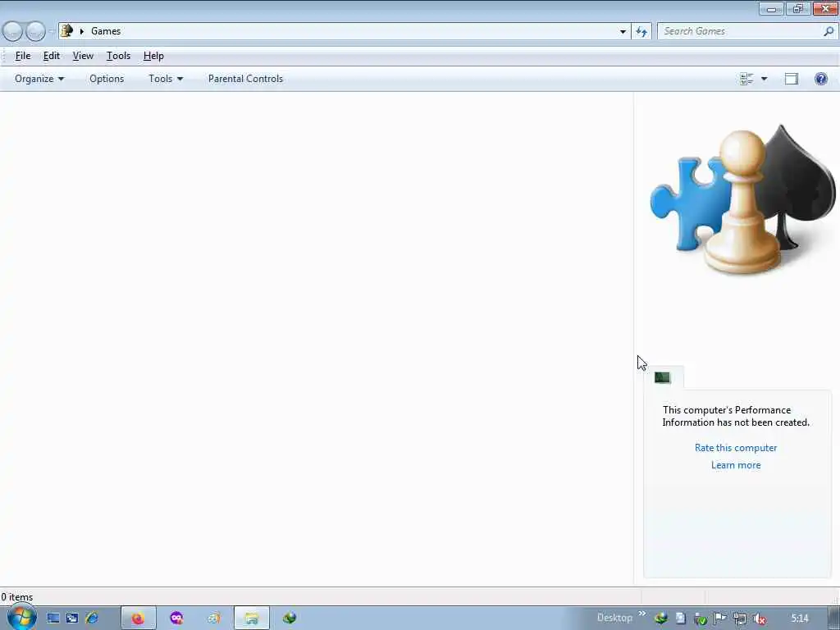This screenshot has height=630, width=840.
Task: Click the address bar Games breadcrumb
Action: pos(106,31)
